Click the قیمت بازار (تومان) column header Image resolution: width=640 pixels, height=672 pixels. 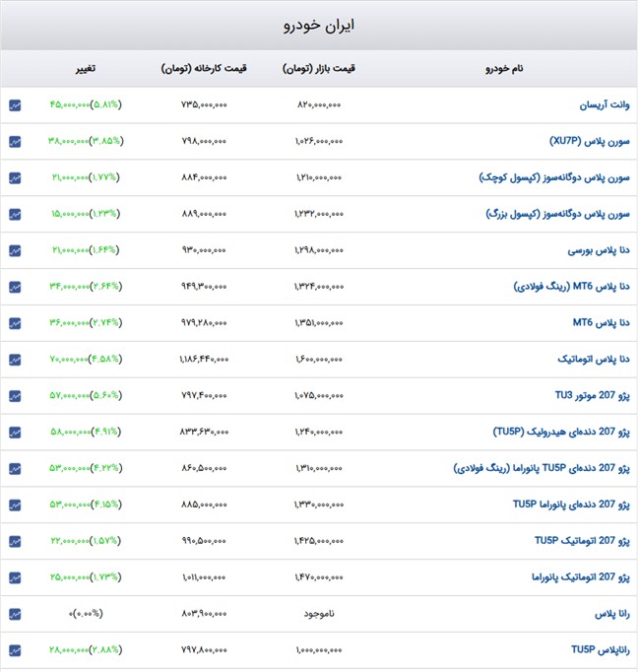(x=319, y=69)
